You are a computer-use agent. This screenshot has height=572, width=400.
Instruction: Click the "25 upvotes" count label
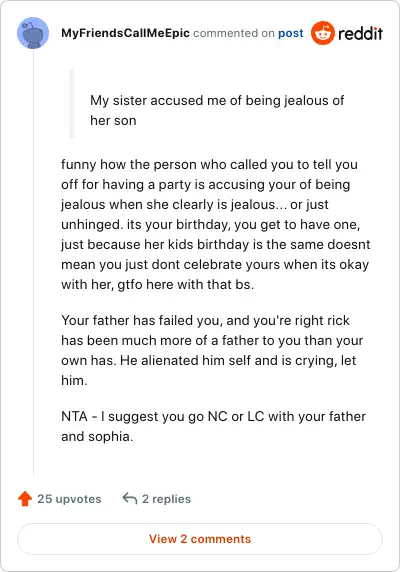point(69,499)
